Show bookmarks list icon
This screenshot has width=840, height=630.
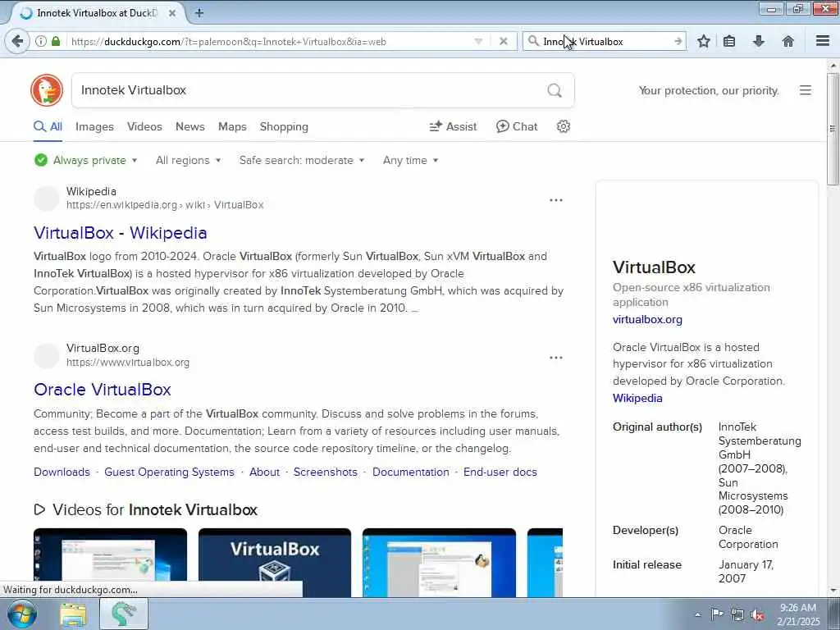coord(729,41)
